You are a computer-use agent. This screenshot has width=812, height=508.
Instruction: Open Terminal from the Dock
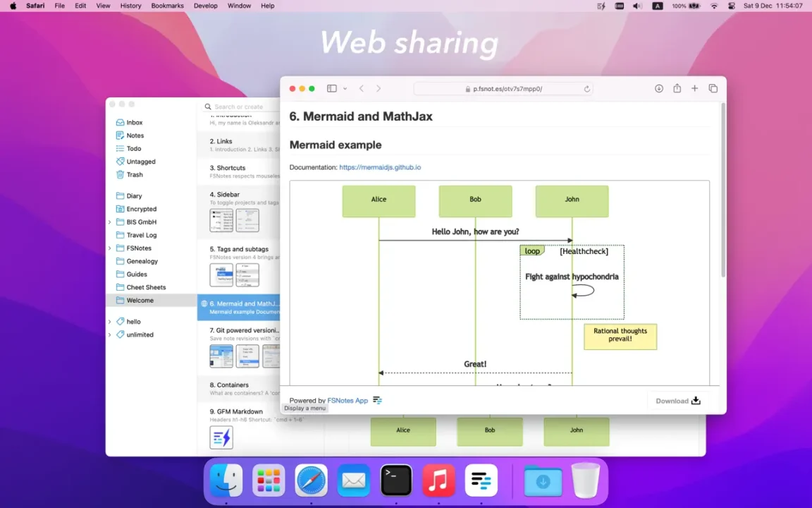[396, 480]
